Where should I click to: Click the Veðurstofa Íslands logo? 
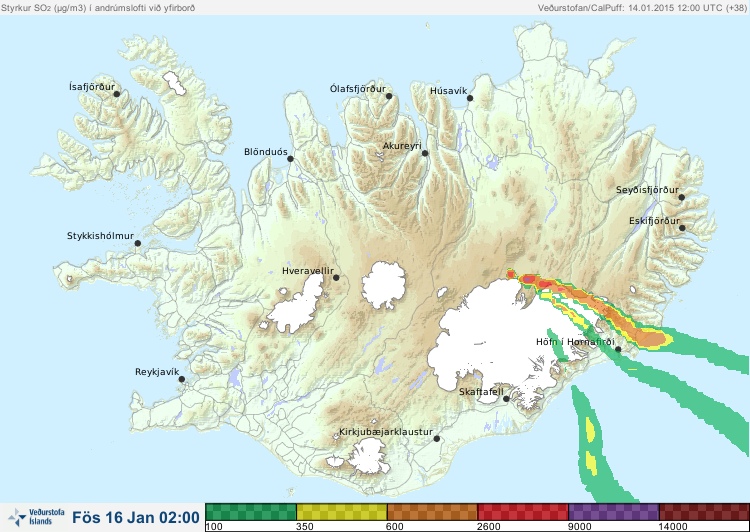coord(36,517)
